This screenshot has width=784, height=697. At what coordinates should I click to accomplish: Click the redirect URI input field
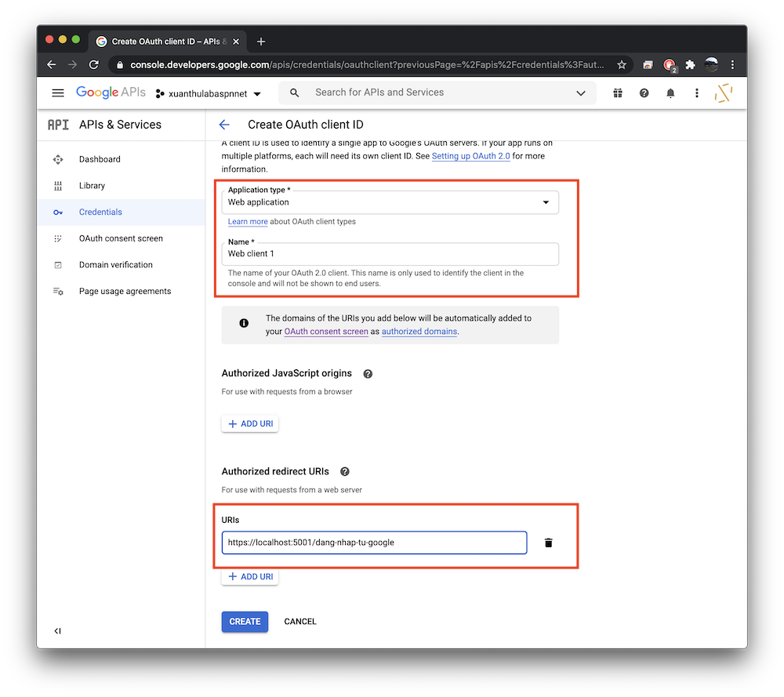[x=374, y=543]
